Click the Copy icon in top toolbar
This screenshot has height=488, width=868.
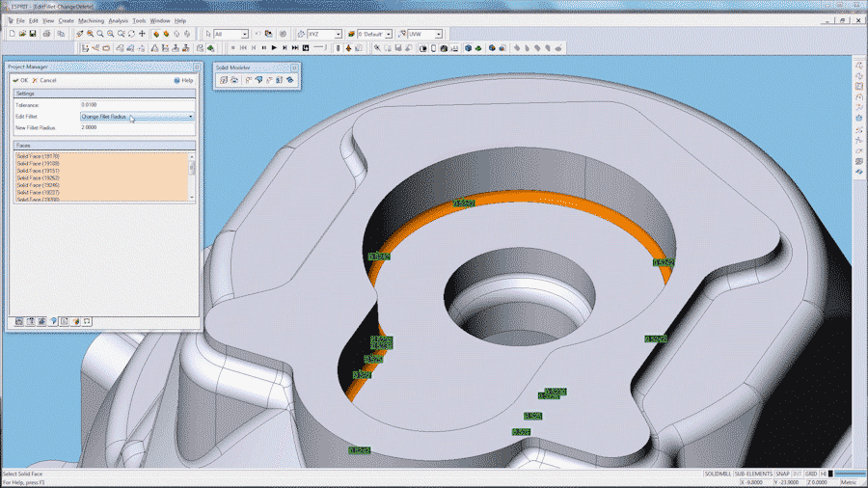(61, 34)
